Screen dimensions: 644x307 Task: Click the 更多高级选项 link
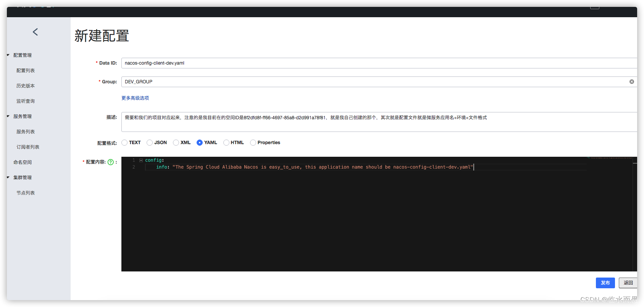[x=135, y=98]
